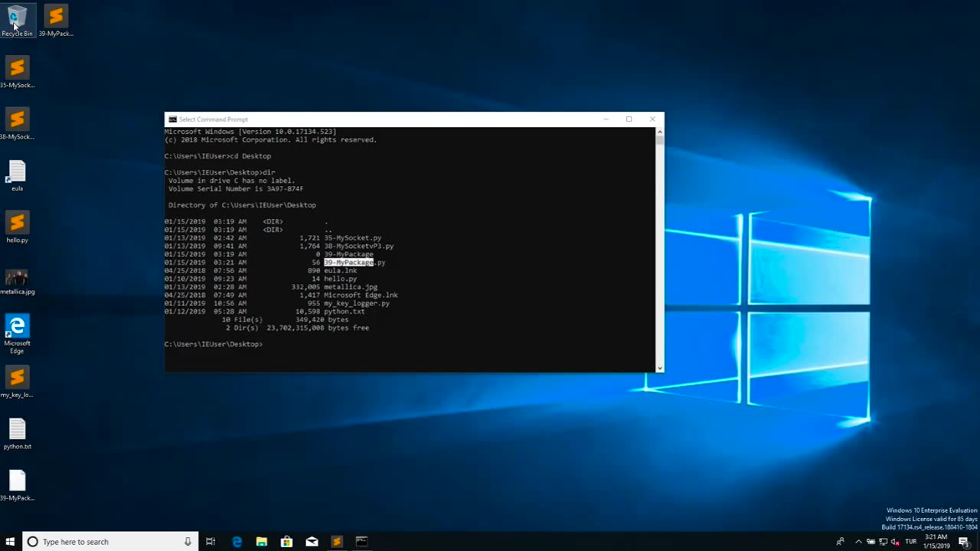Open Microsoft Store from the taskbar
980x551 pixels.
286,542
